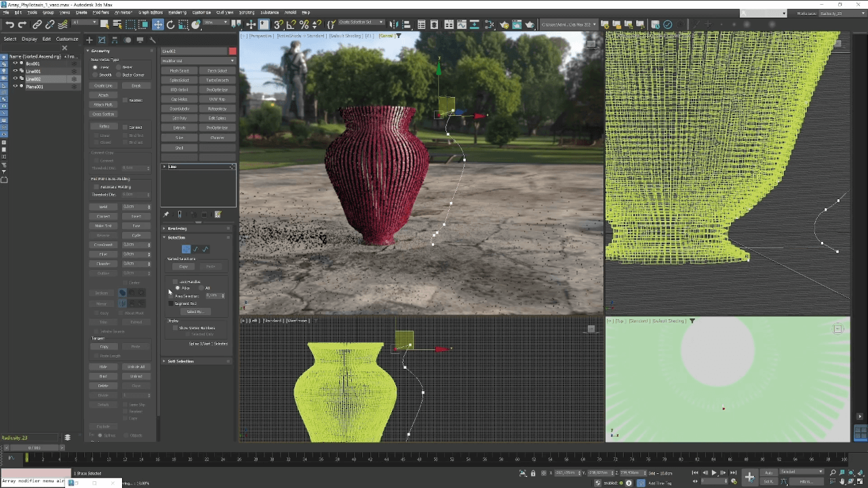
Task: Click the Create Line button
Action: tap(103, 85)
